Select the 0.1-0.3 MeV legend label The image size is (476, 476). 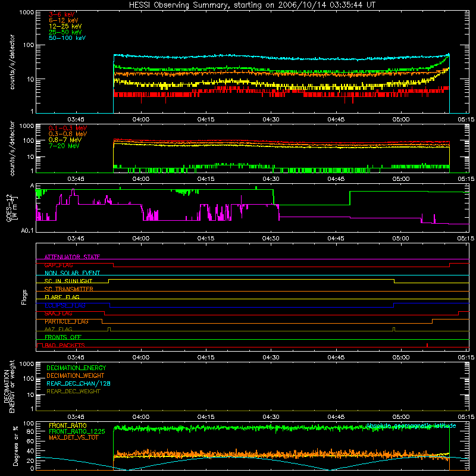pyautogui.click(x=68, y=128)
